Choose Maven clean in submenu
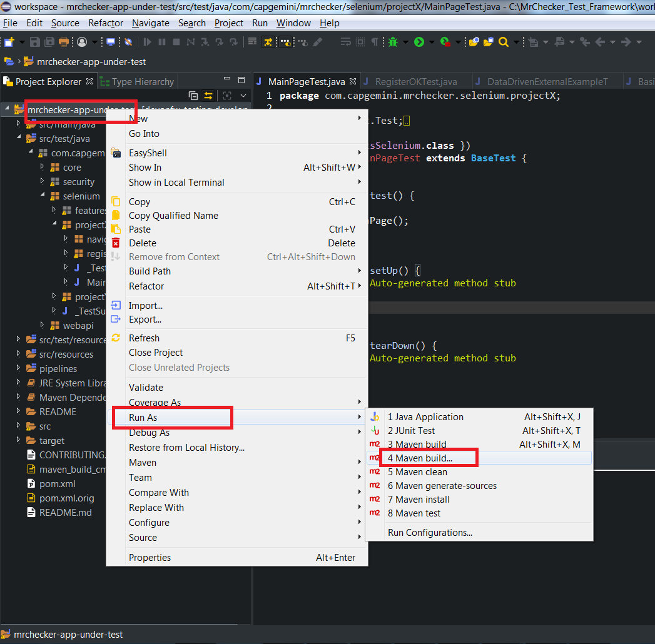 pyautogui.click(x=417, y=472)
